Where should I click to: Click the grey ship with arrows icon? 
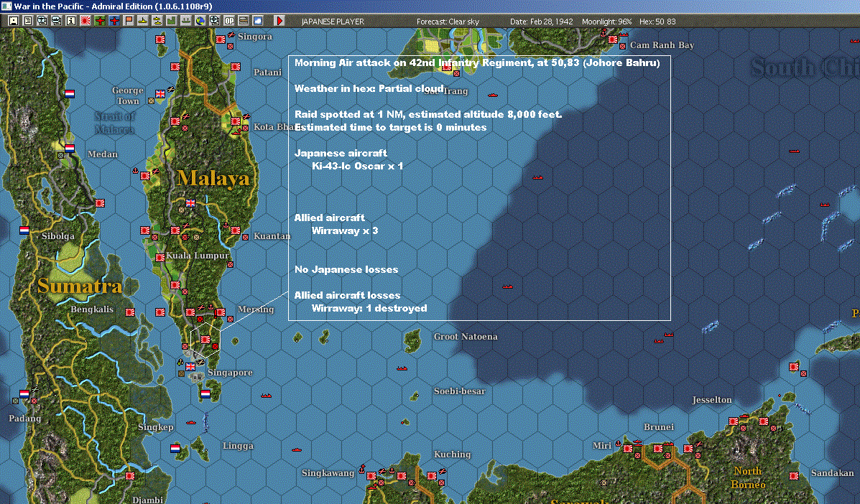pos(186,21)
